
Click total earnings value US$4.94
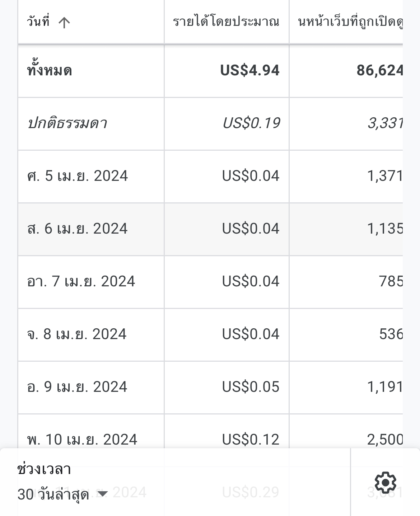[250, 70]
